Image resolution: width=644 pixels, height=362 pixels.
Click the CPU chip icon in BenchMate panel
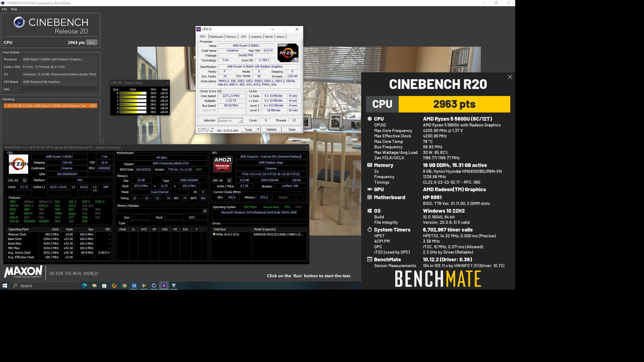[369, 119]
